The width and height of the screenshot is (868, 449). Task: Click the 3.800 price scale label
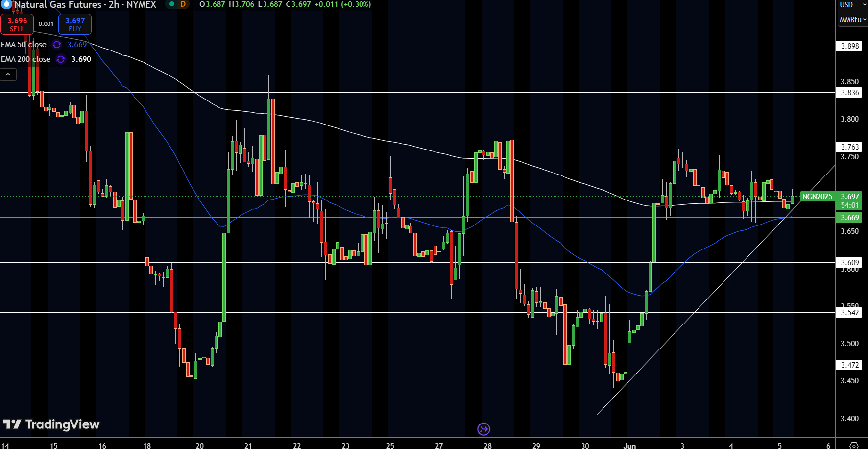click(x=849, y=119)
